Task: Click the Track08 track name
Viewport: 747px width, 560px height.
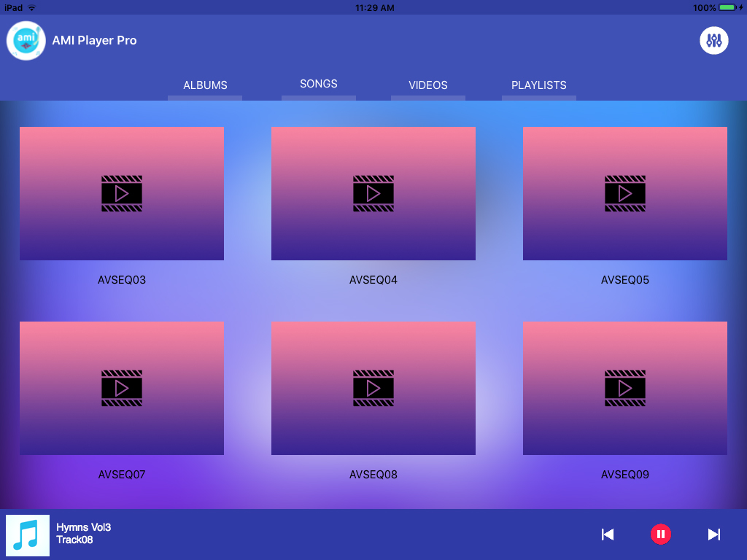Action: tap(75, 540)
